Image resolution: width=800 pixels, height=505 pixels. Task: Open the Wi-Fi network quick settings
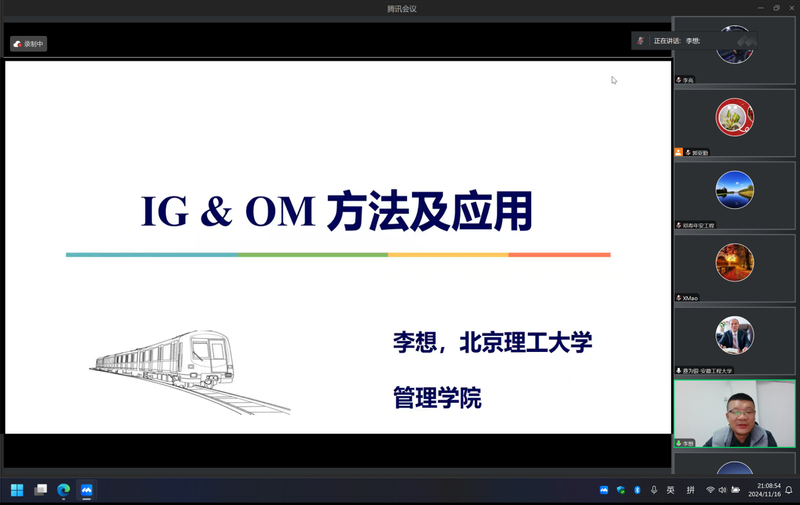click(x=710, y=490)
